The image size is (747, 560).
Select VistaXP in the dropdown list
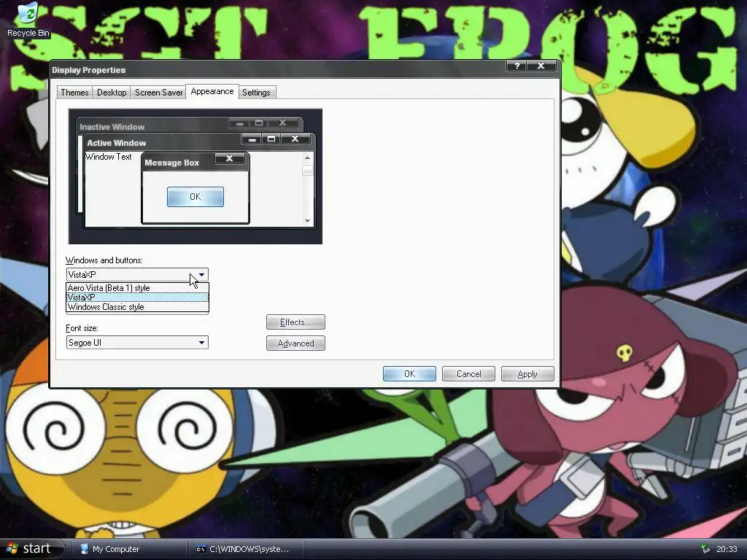(137, 297)
